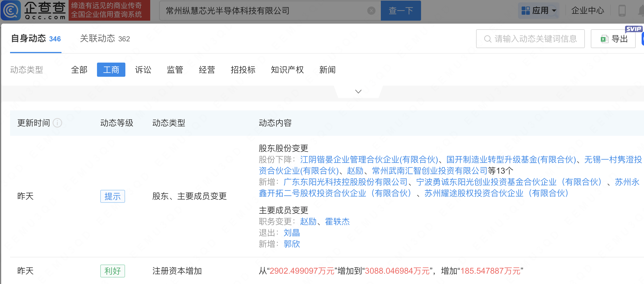Viewport: 644px width, 284px height.
Task: Open 企业中心 menu
Action: click(x=588, y=11)
